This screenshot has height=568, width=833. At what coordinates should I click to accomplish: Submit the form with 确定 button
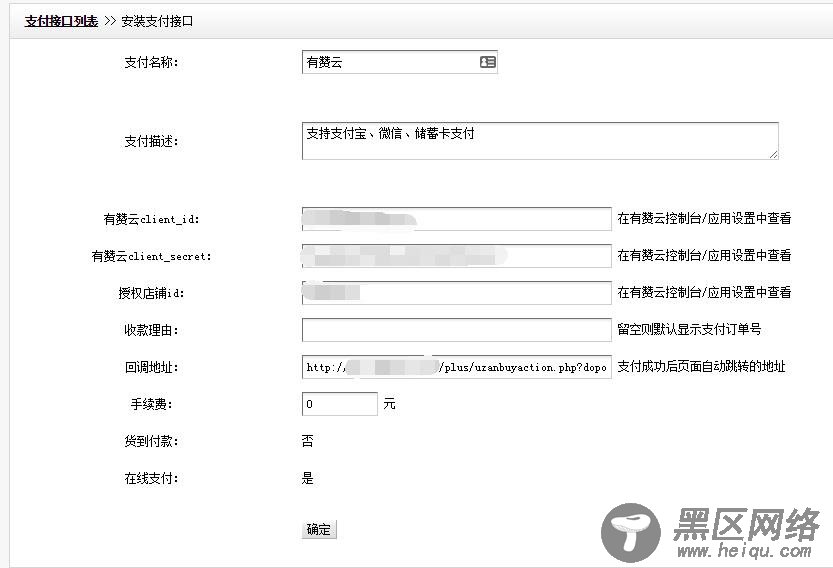click(x=319, y=529)
